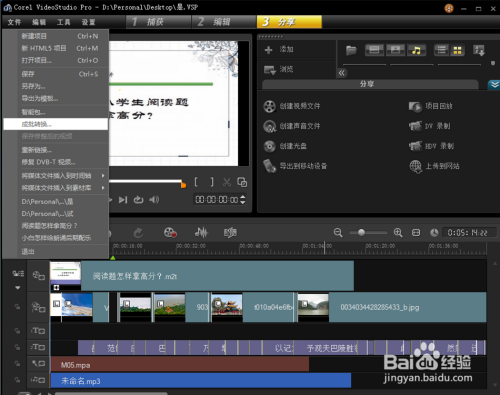The width and height of the screenshot is (500, 395).
Task: Zoom in the timeline with plus magnifier
Action: click(398, 233)
